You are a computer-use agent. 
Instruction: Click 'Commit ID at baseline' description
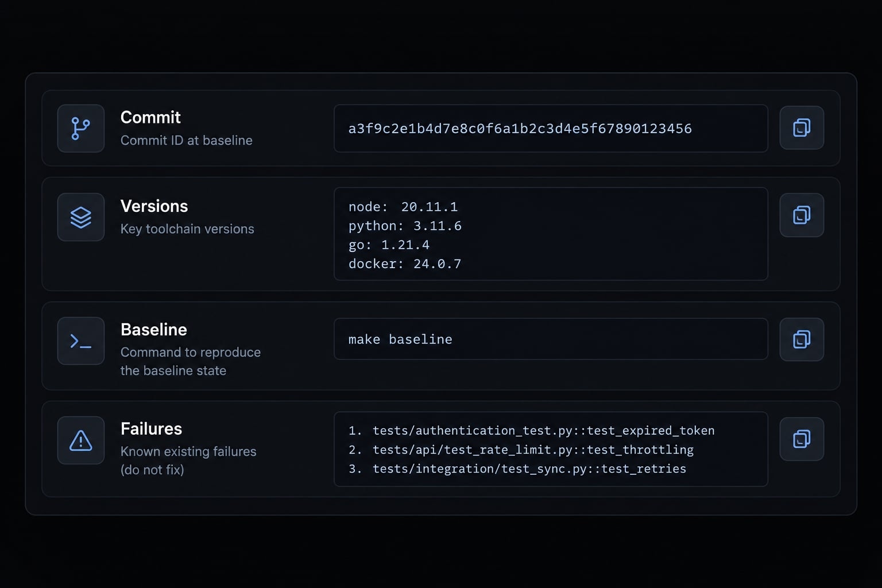[x=186, y=141]
